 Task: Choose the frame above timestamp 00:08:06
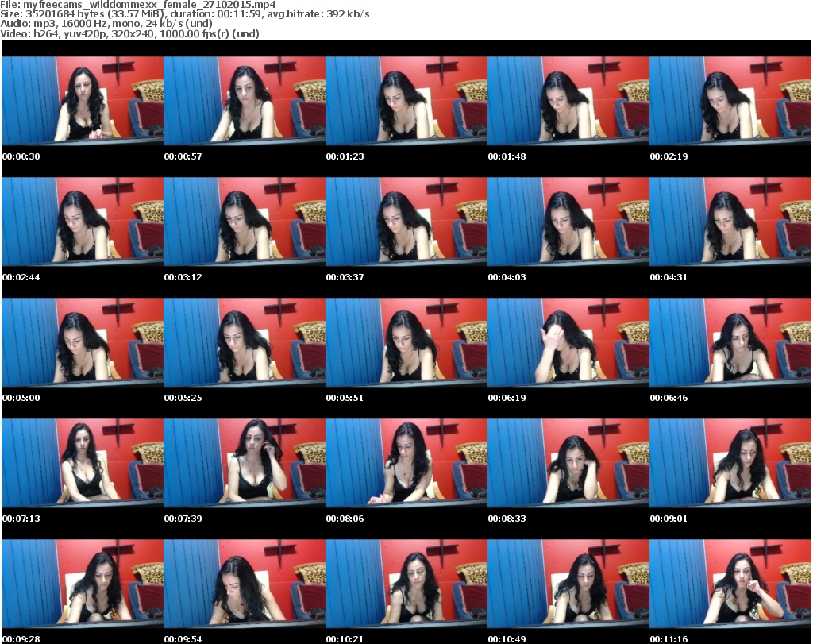[406, 462]
